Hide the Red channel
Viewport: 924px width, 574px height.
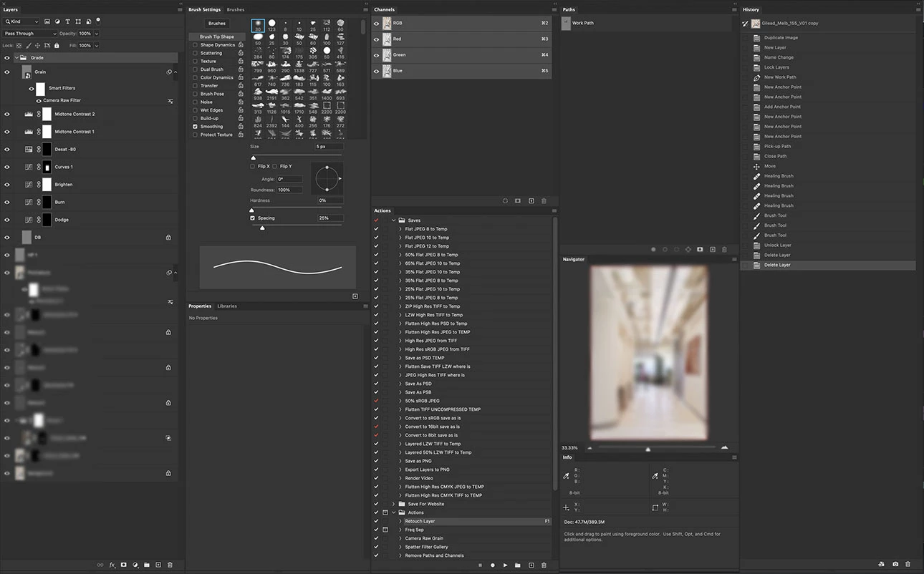377,39
